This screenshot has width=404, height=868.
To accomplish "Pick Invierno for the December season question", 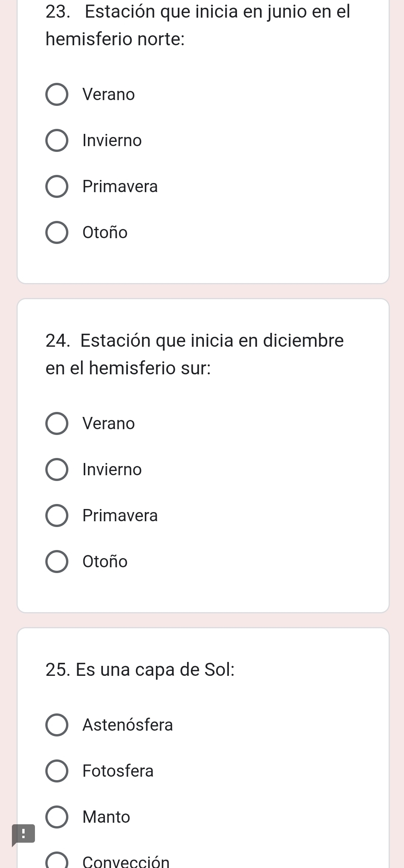I will tap(57, 469).
